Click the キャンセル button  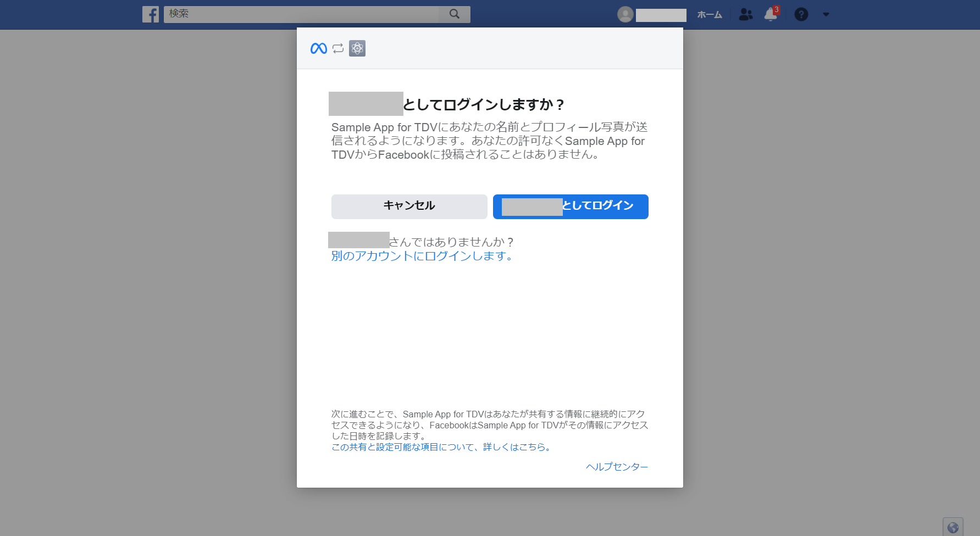click(x=409, y=206)
